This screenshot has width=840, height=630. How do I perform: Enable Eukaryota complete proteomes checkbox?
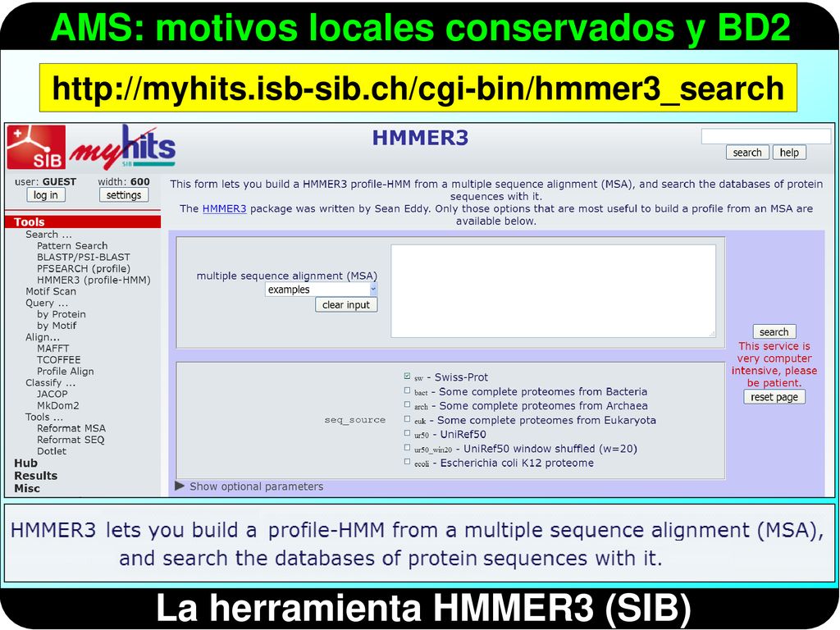[x=407, y=419]
